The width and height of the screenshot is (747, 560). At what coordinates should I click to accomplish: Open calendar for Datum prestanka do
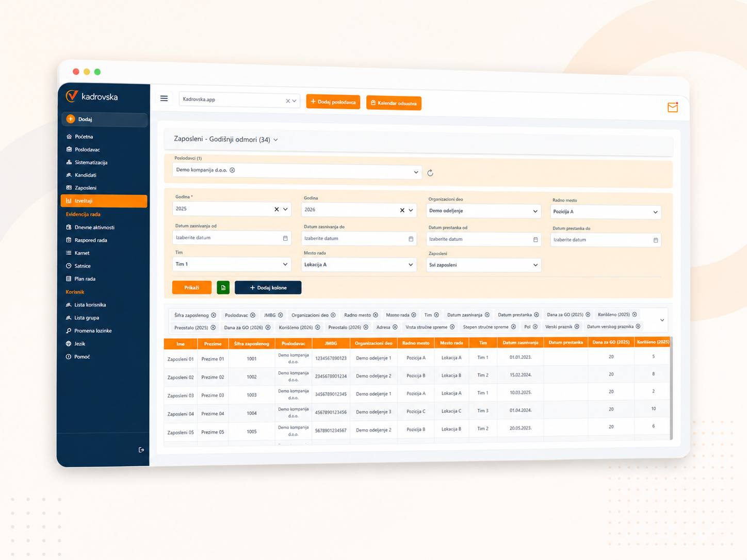tap(656, 240)
